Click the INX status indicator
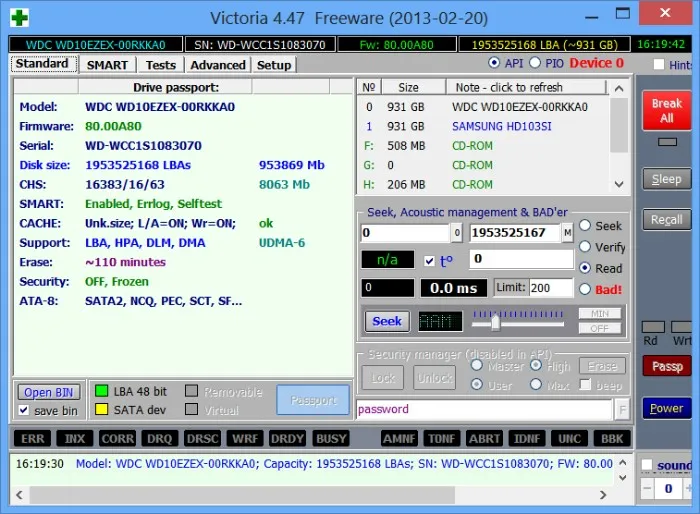 (x=75, y=439)
